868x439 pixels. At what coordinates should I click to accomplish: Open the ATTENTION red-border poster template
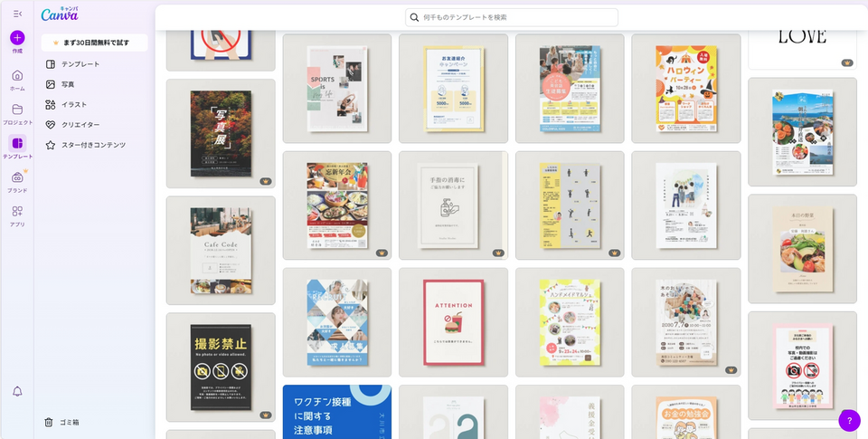[453, 322]
